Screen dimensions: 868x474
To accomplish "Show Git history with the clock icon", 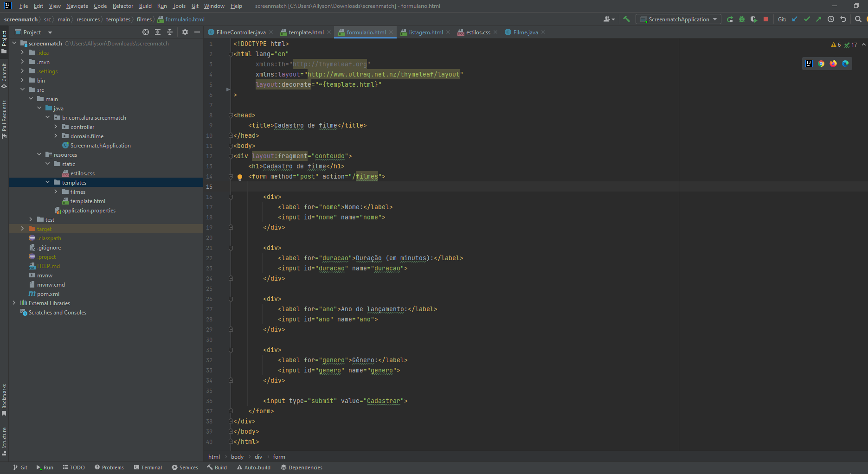I will pyautogui.click(x=831, y=19).
